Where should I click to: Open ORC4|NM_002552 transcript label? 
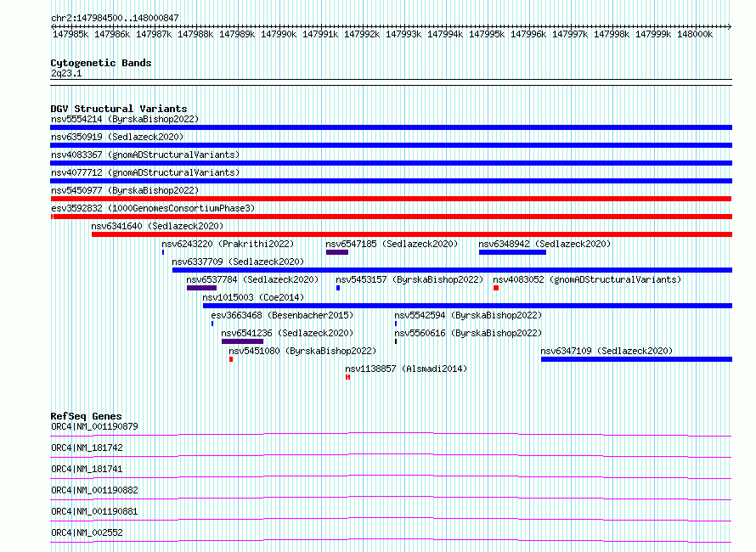click(87, 532)
